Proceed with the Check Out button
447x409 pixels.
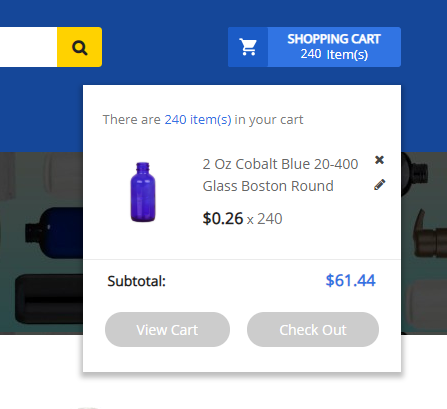[313, 329]
